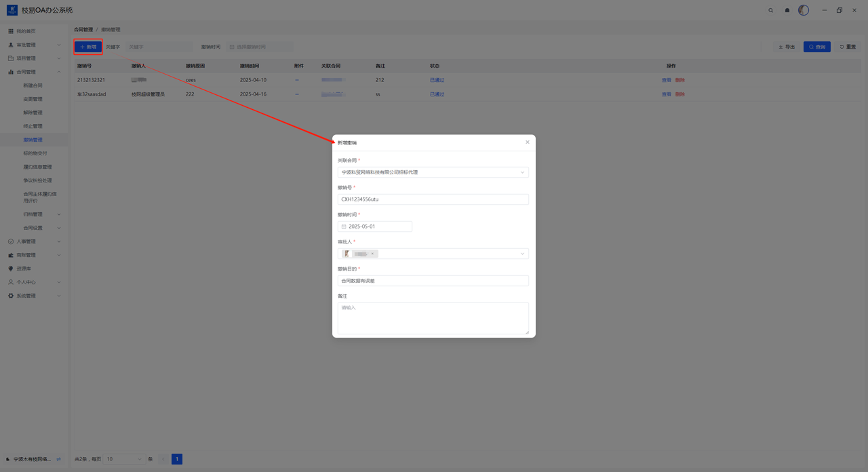Expand the 审批管理 sidebar menu
The image size is (868, 472).
tap(34, 45)
